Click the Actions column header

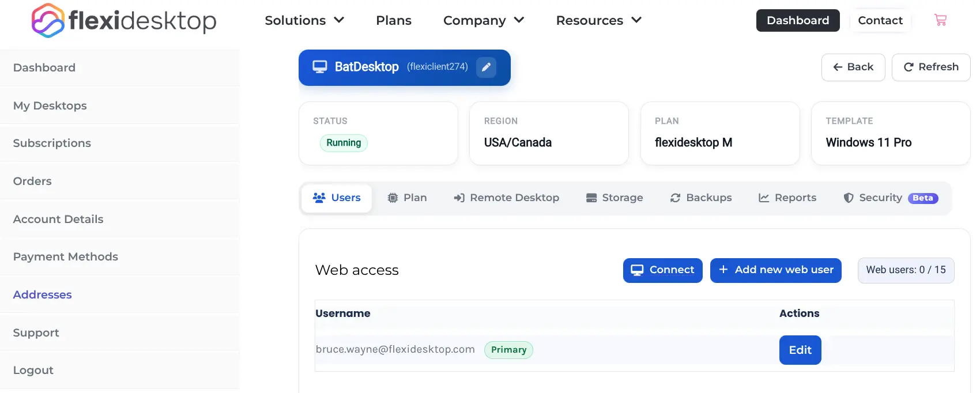(799, 313)
